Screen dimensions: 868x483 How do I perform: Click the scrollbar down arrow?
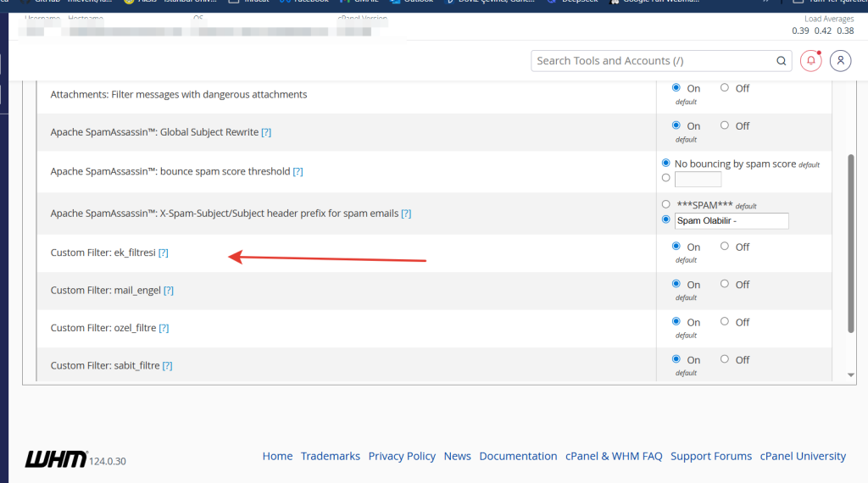coord(851,375)
